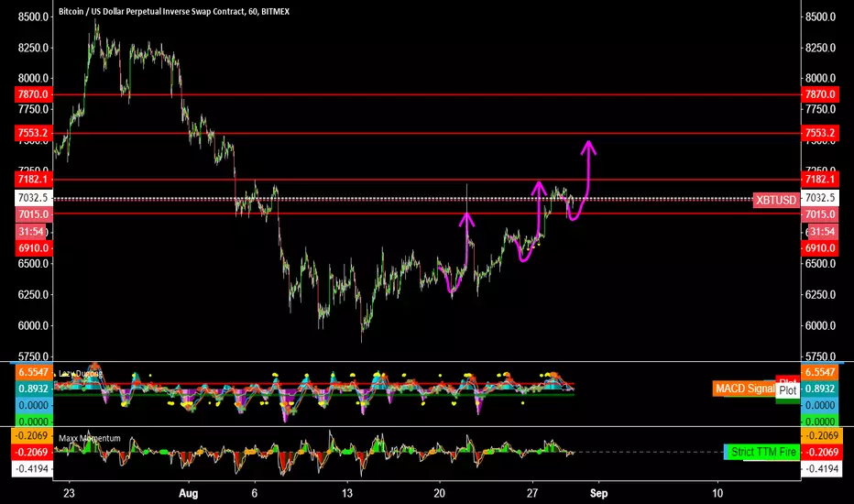The image size is (854, 504).
Task: Click date 27 on the time axis
Action: pos(532,494)
